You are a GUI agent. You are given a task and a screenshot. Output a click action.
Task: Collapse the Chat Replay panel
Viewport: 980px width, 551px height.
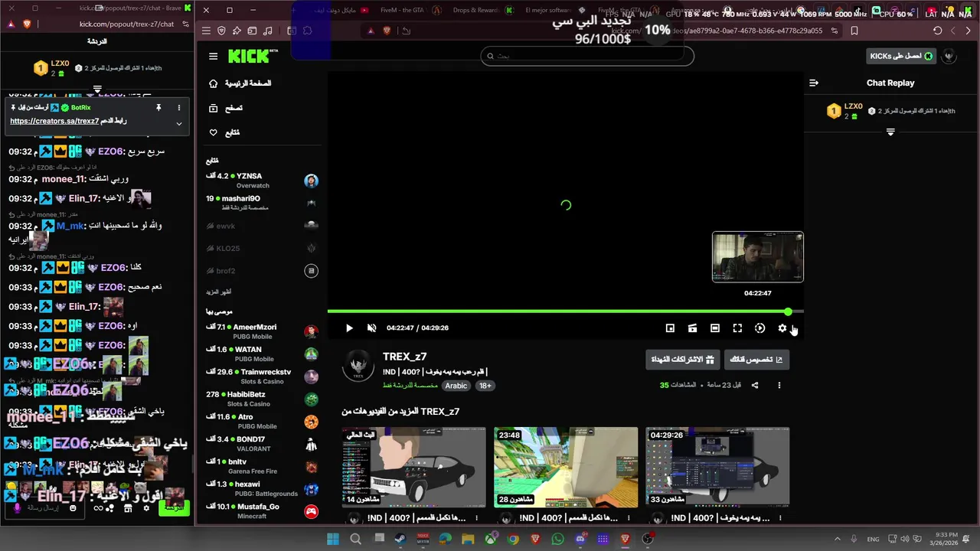[814, 83]
